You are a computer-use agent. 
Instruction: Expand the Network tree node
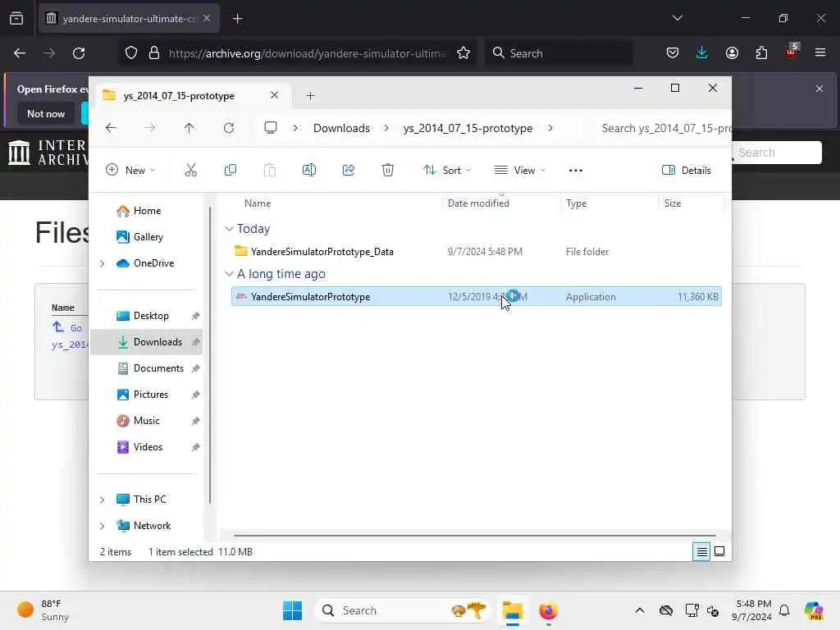coord(102,526)
